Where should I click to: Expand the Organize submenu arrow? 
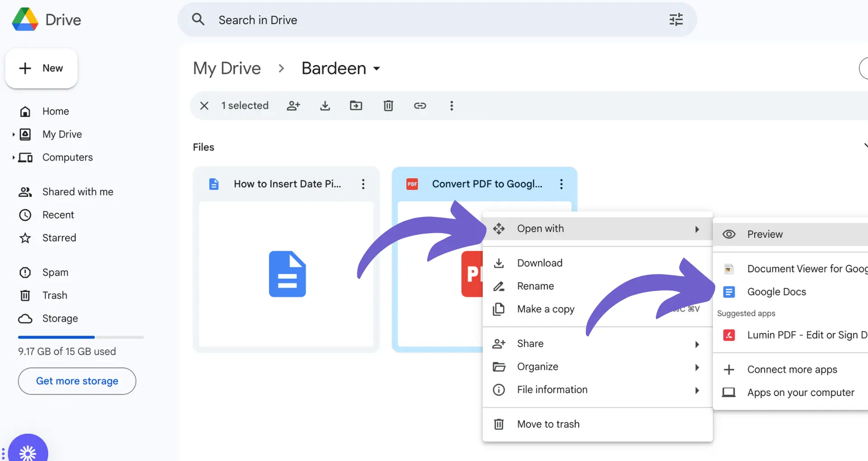(x=697, y=367)
